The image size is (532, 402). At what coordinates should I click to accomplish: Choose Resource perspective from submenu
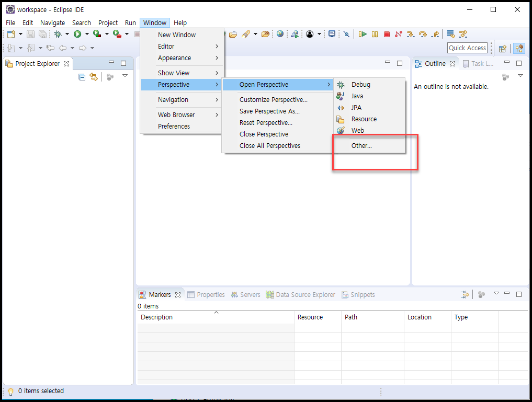[370, 119]
